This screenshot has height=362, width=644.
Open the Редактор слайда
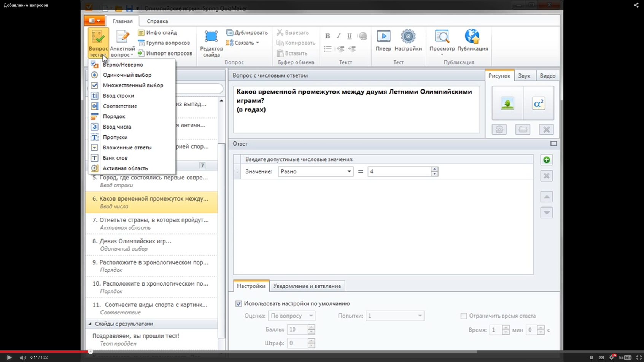click(x=211, y=44)
